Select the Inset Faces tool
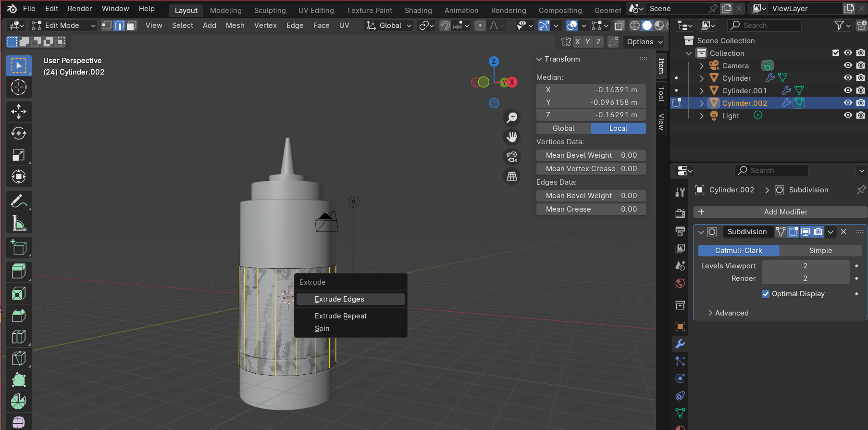 tap(19, 293)
